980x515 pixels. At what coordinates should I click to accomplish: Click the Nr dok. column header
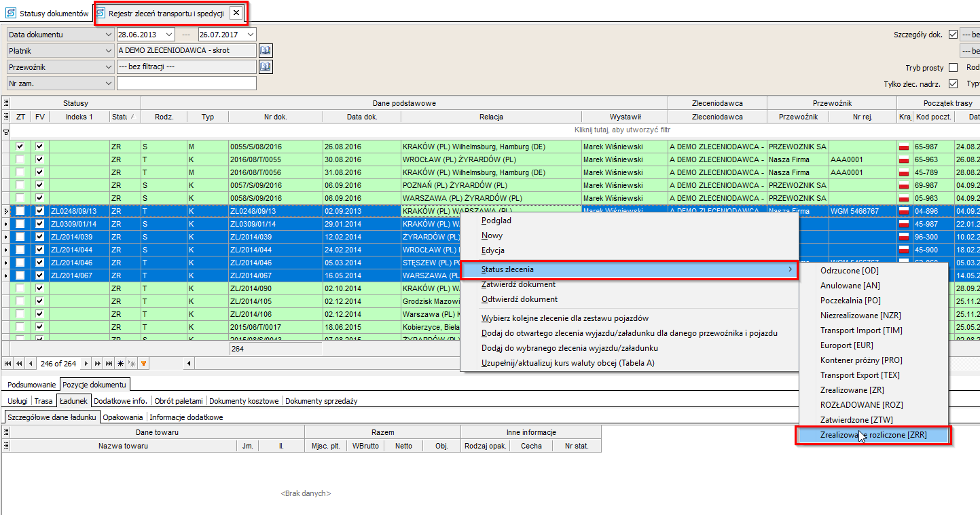[276, 117]
